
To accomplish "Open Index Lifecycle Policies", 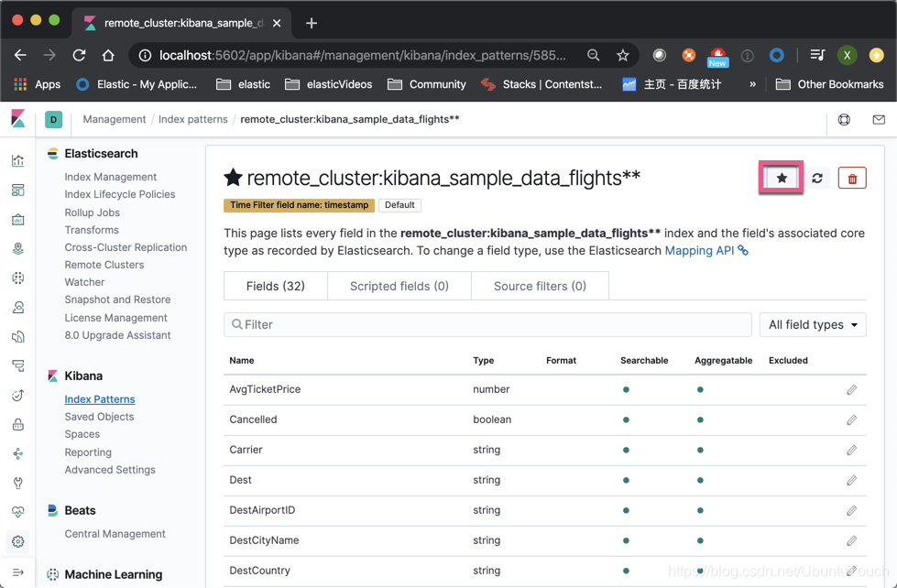I will [x=120, y=194].
